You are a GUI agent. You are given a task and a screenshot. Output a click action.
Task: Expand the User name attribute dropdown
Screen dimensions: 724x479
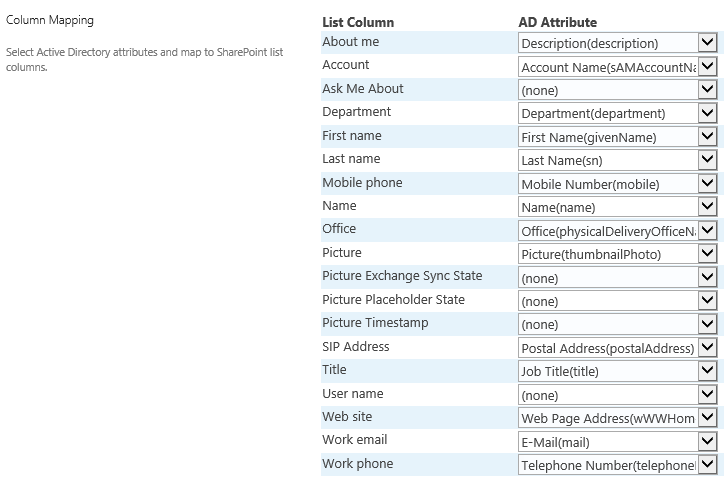pos(708,395)
